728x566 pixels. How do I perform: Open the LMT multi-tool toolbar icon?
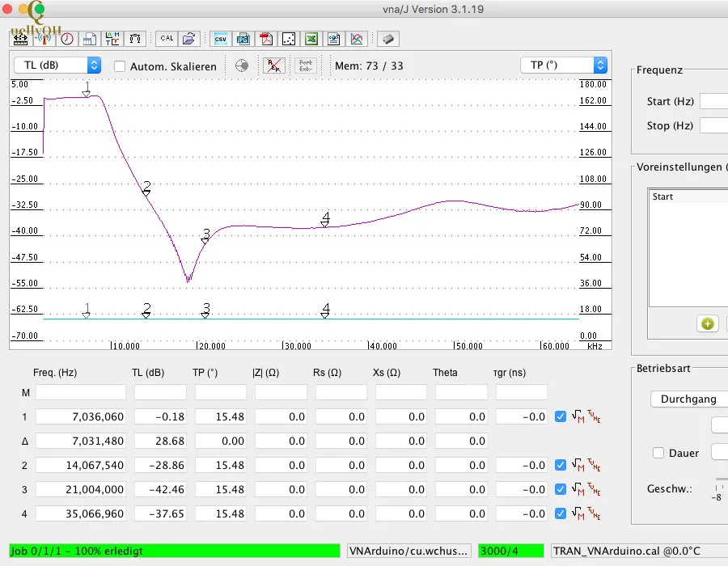click(x=112, y=39)
